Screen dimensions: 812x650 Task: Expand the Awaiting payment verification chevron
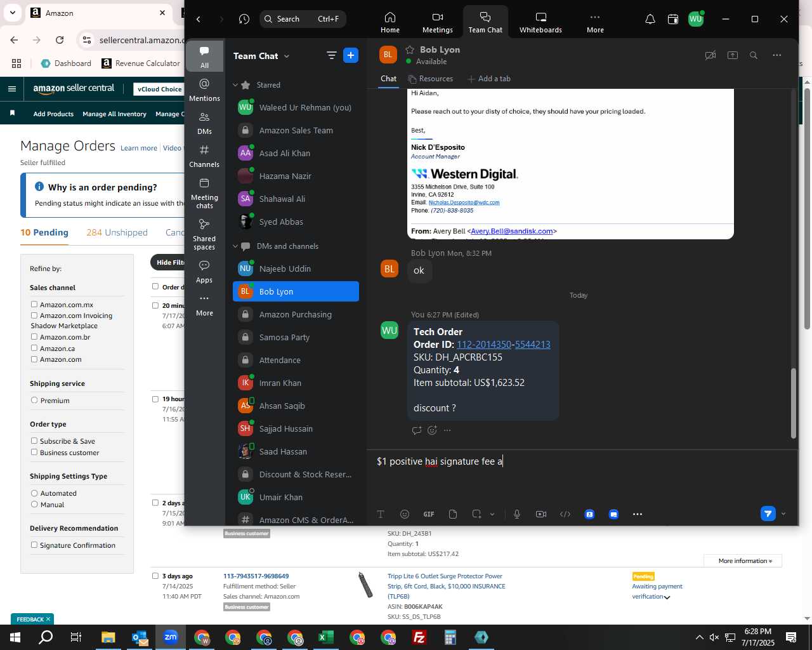667,597
